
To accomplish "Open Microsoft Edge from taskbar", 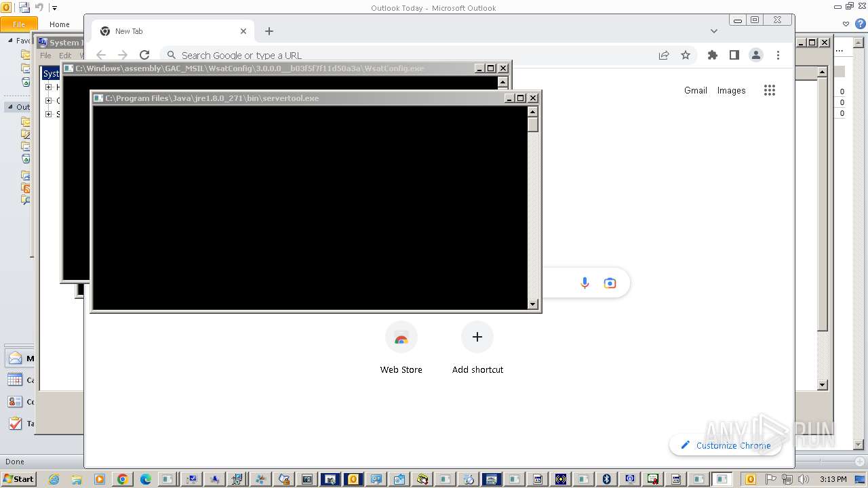I will (x=146, y=479).
